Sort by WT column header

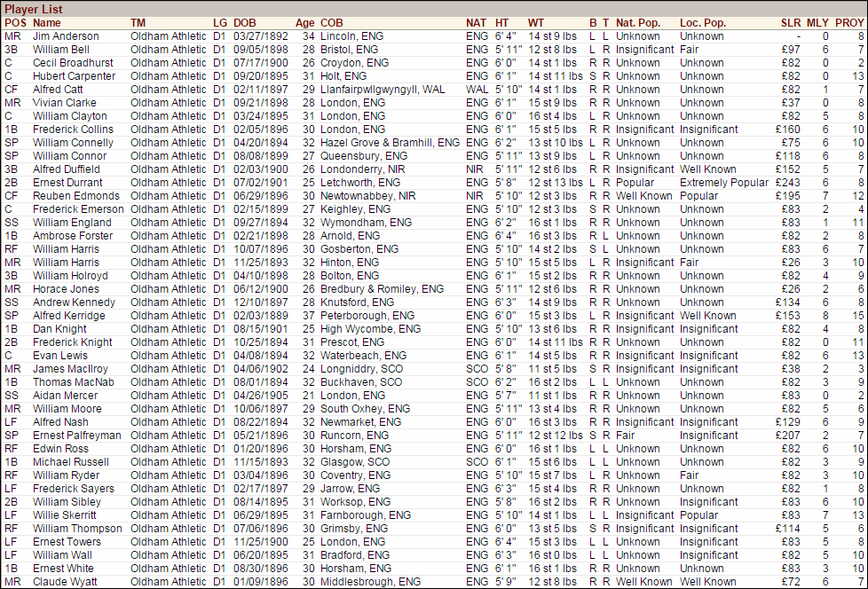536,23
